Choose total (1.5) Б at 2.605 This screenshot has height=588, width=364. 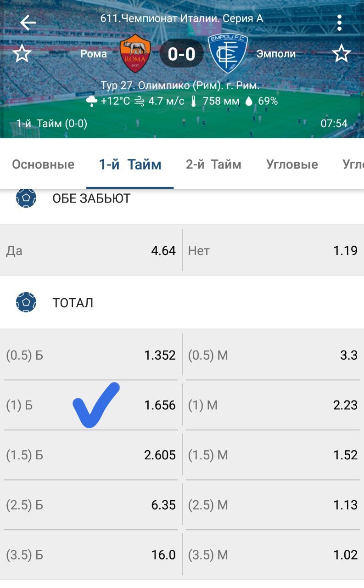pos(91,455)
